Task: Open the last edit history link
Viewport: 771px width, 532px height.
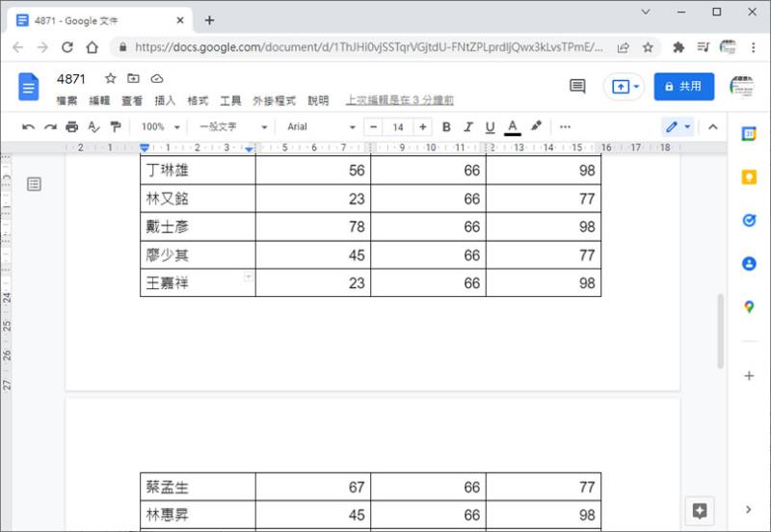Action: [x=399, y=100]
